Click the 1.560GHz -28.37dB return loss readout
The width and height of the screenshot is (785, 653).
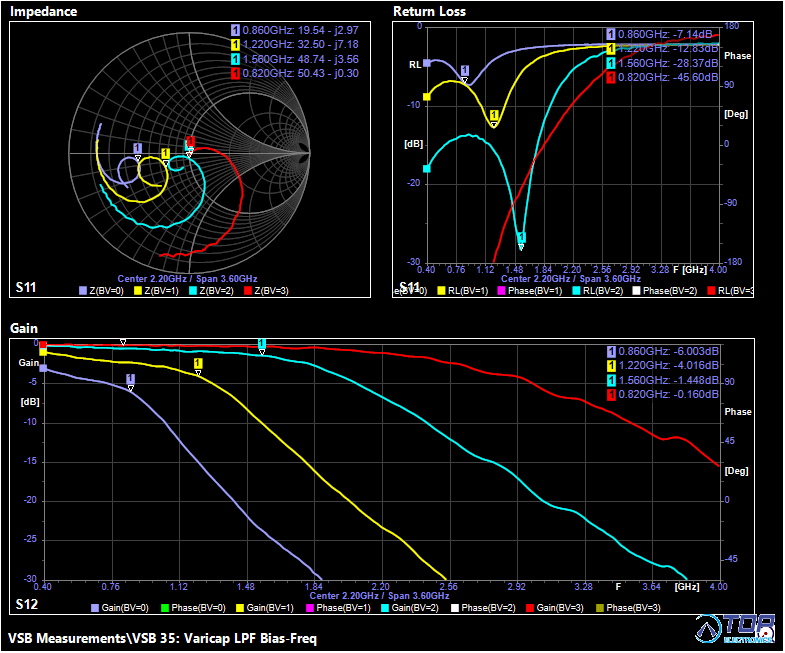(x=663, y=63)
